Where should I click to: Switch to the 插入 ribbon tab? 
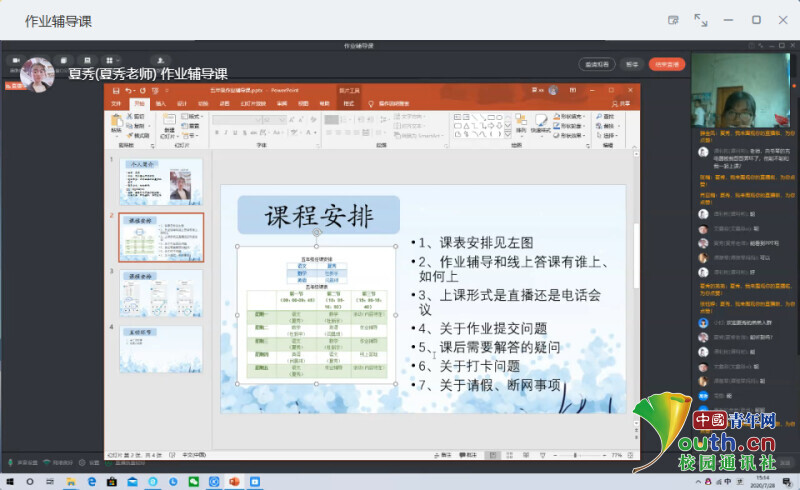[x=160, y=103]
